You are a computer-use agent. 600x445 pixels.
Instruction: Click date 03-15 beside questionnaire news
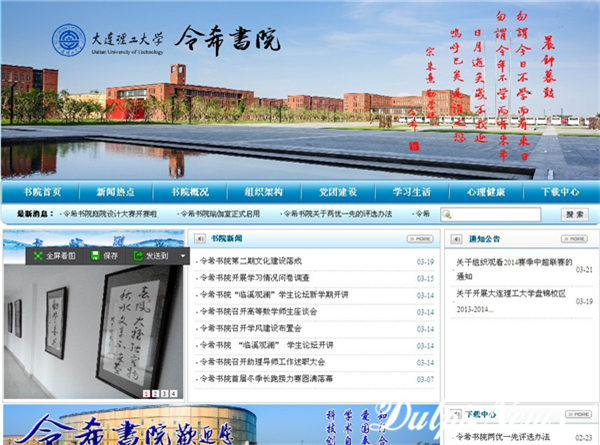click(426, 279)
